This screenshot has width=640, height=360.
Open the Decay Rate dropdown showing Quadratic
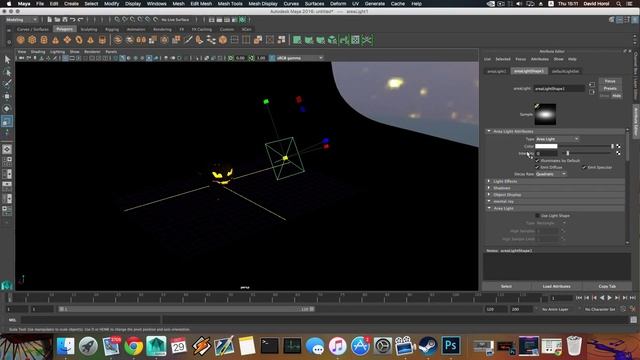click(551, 174)
